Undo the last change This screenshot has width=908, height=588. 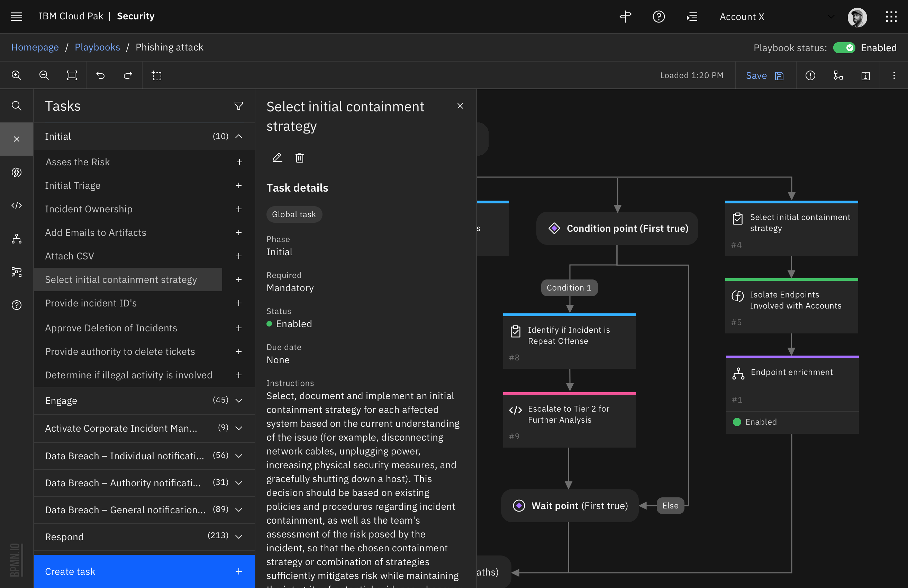coord(101,75)
